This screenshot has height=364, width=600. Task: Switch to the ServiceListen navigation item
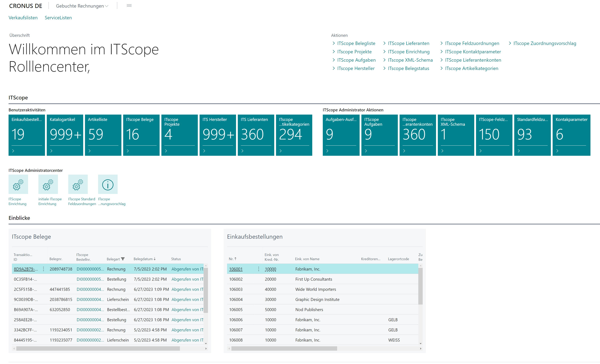[x=58, y=18]
